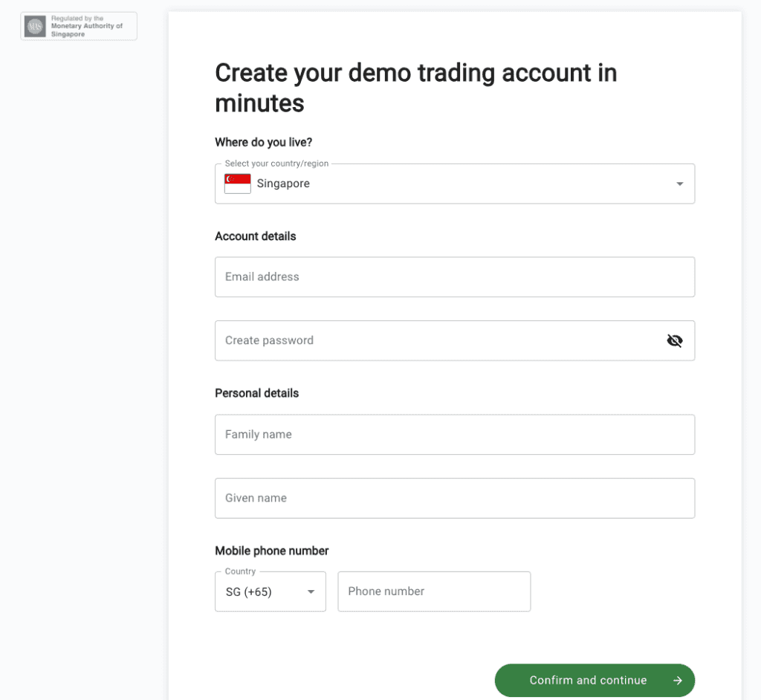Click the Confirm and continue button
This screenshot has height=700, width=761.
(x=595, y=681)
